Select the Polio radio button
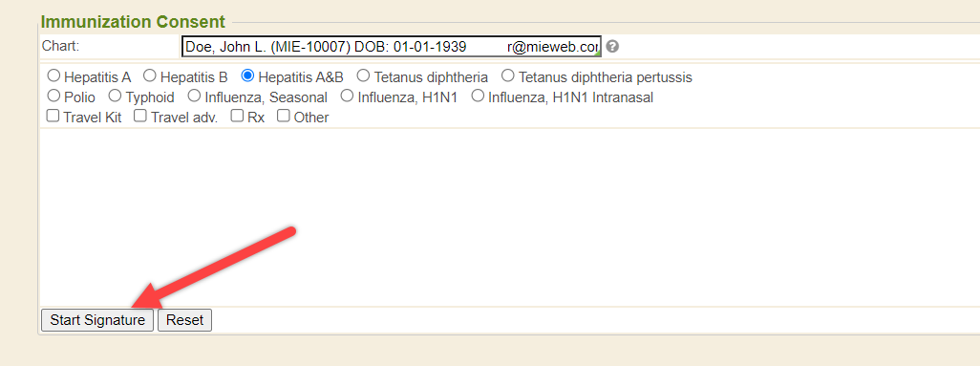The image size is (980, 366). point(53,97)
